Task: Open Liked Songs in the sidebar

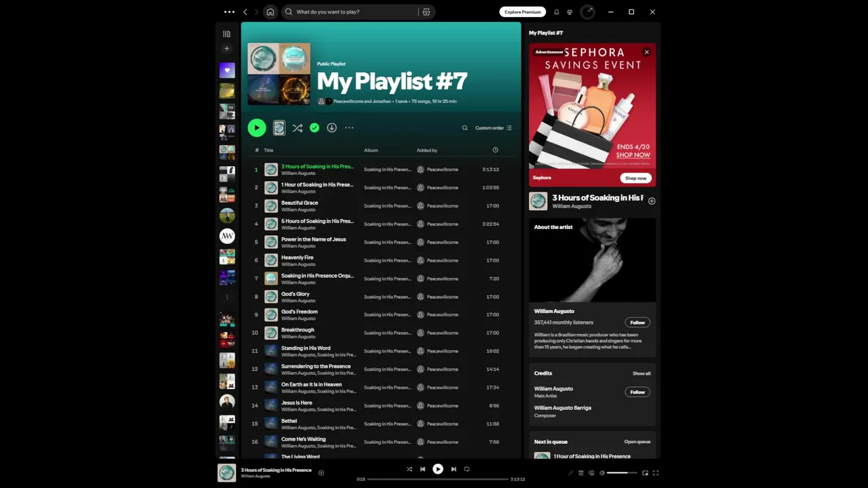Action: [x=227, y=70]
